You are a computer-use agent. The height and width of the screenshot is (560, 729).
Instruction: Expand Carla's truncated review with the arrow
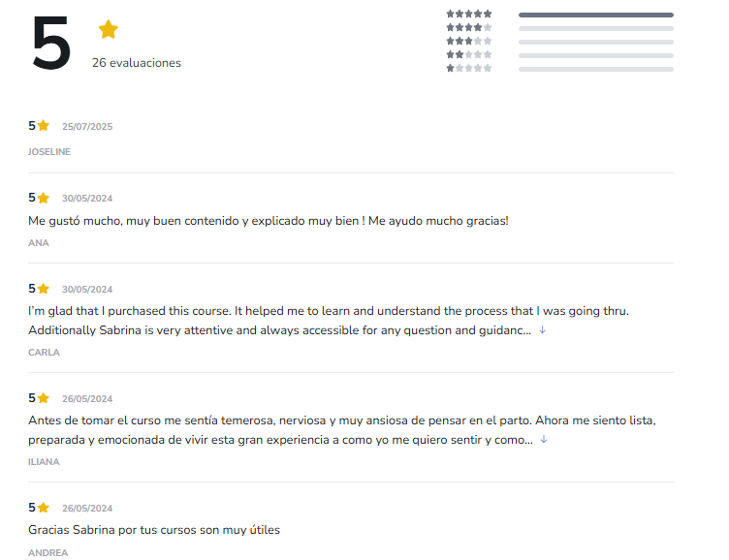pos(543,330)
